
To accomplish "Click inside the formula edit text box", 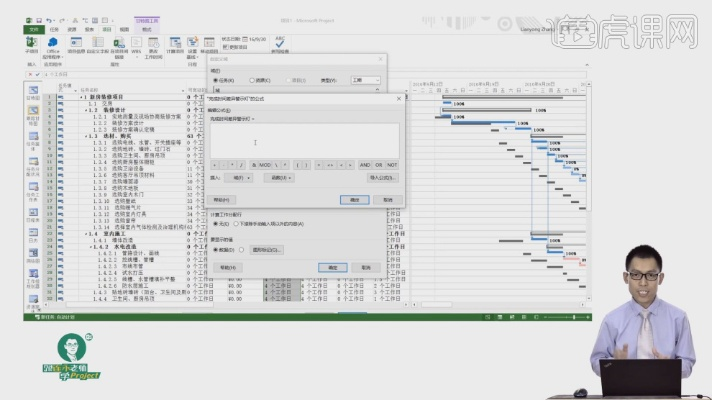I will point(304,138).
